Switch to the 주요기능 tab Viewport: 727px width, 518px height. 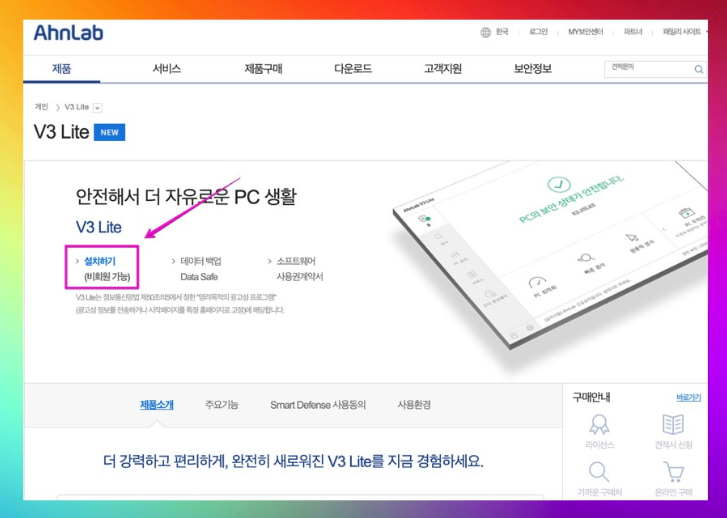tap(222, 405)
